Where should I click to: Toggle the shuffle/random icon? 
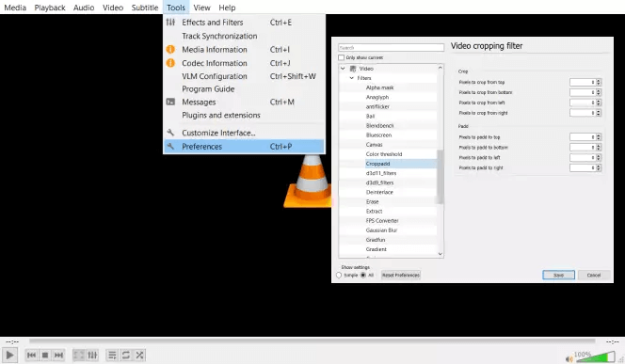pyautogui.click(x=139, y=355)
